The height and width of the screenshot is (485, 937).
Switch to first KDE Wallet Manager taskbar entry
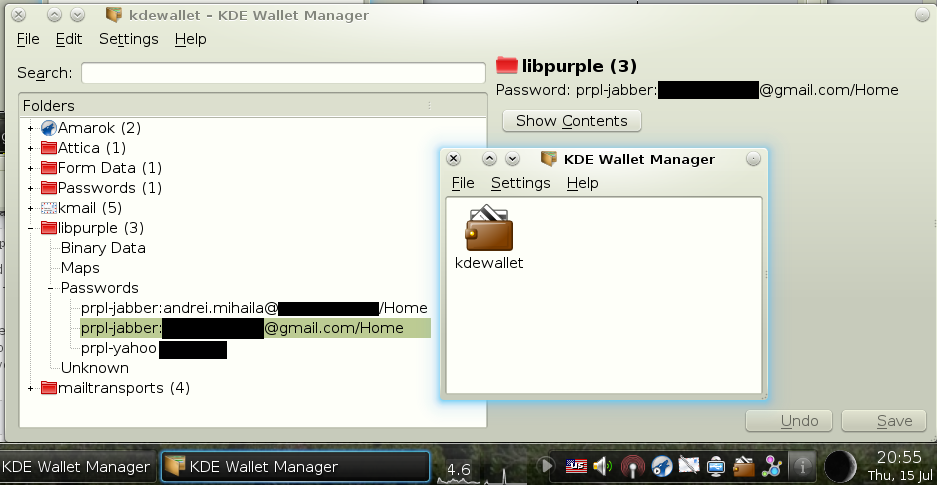coord(78,466)
